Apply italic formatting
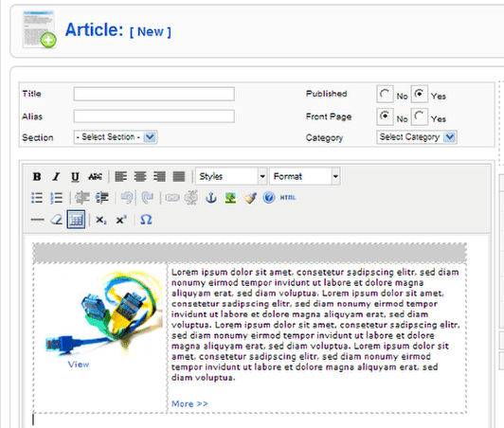The width and height of the screenshot is (504, 428). 56,176
